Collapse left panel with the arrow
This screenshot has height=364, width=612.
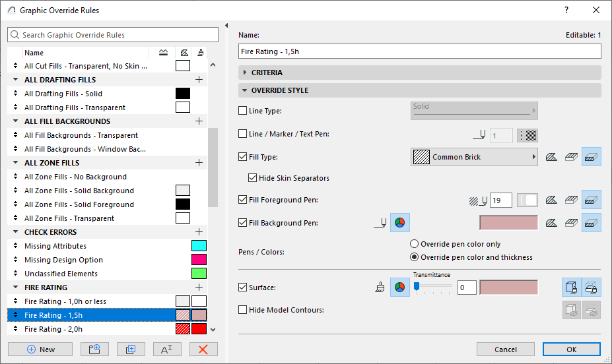(226, 25)
